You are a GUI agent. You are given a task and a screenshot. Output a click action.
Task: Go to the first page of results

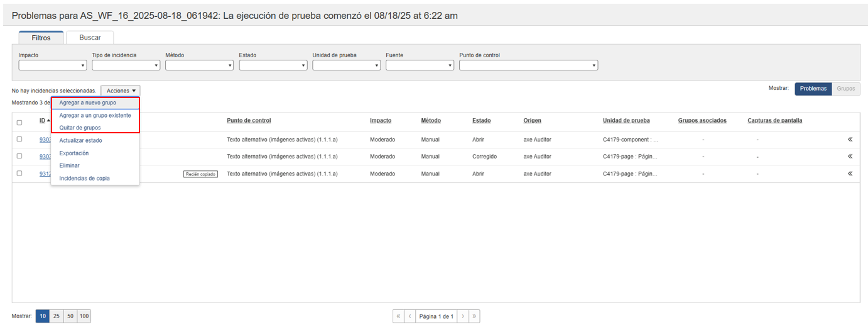tap(398, 316)
